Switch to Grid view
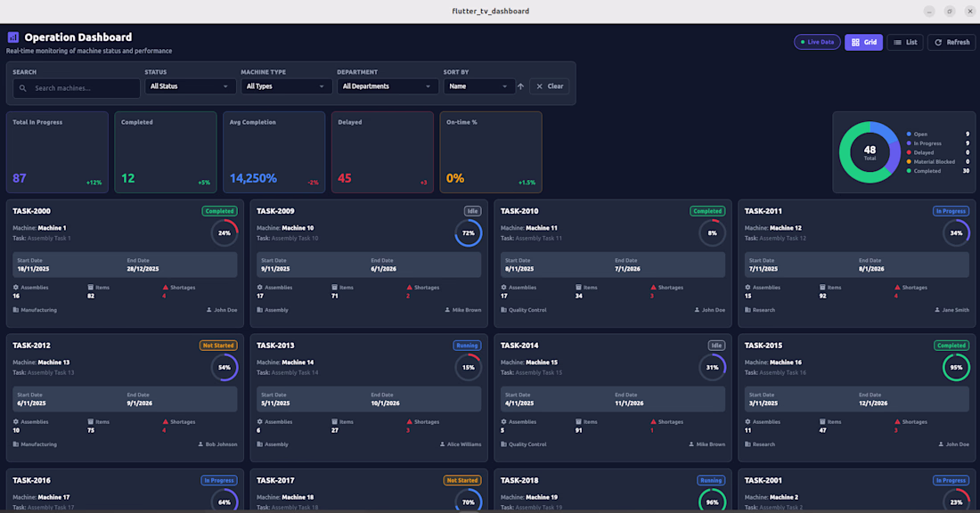This screenshot has width=980, height=513. [864, 42]
